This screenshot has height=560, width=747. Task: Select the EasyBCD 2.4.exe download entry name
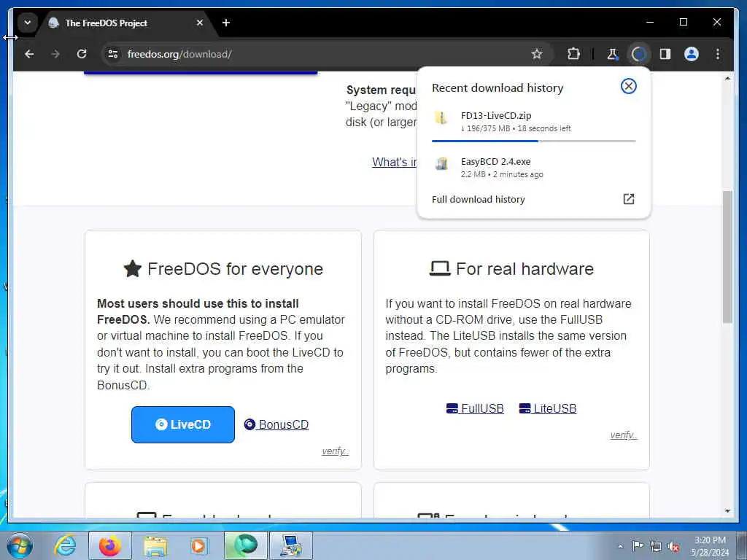coord(495,161)
